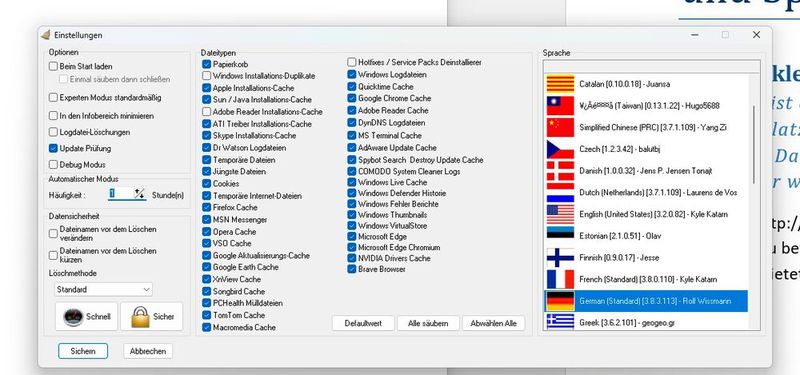Viewport: 800px width, 375px height.
Task: Select the Dutch flag icon
Action: 560,192
